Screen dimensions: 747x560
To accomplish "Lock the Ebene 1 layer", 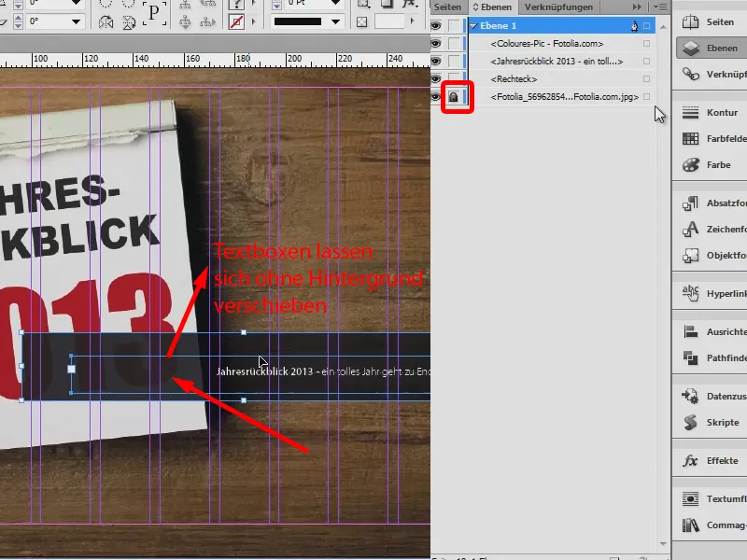I will [454, 26].
